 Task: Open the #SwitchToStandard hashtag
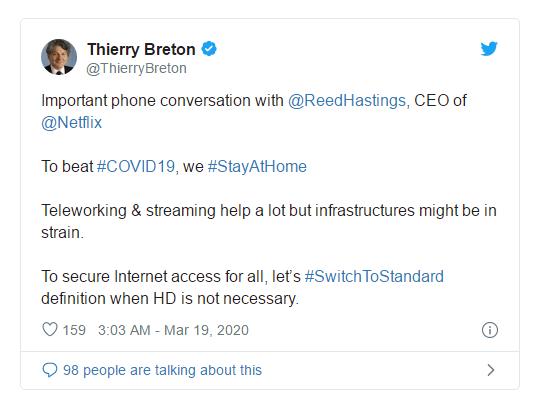coord(374,276)
